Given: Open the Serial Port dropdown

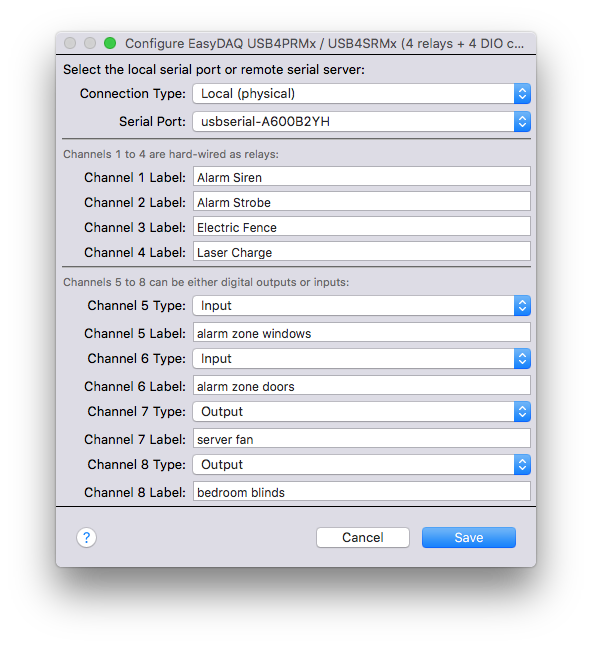Looking at the screenshot, I should [361, 122].
